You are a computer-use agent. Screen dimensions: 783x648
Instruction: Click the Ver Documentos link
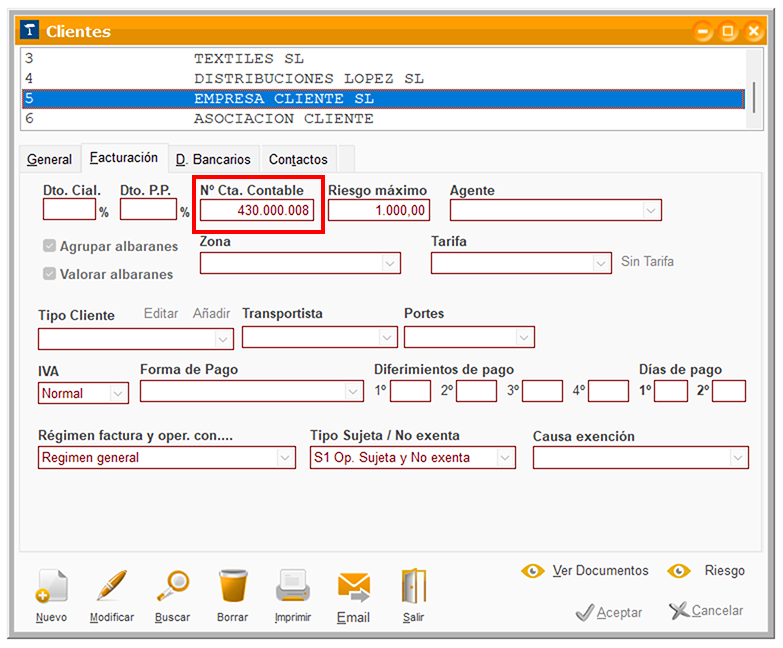click(600, 571)
